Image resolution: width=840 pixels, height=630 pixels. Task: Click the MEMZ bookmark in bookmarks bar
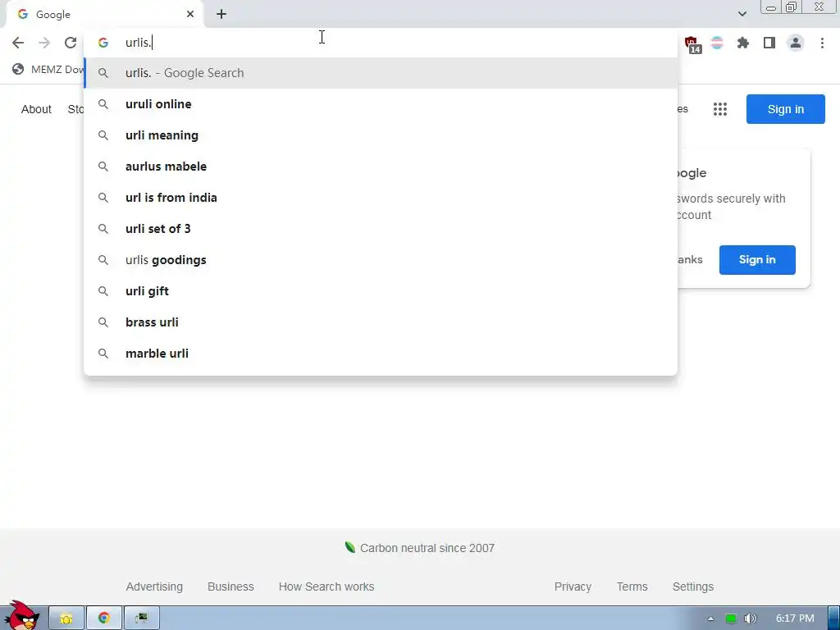pyautogui.click(x=48, y=69)
